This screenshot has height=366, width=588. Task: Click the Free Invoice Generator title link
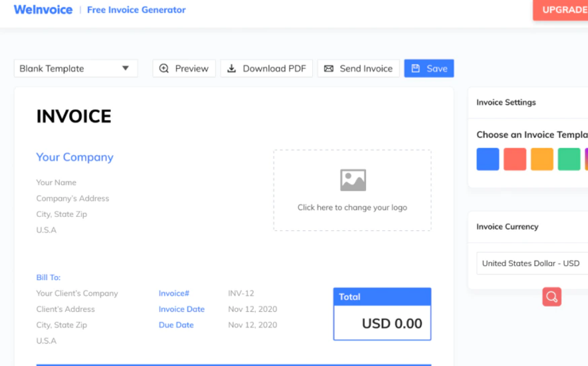[136, 10]
